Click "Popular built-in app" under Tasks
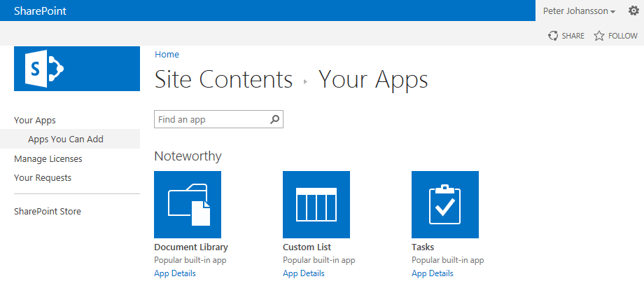The width and height of the screenshot is (644, 300). coord(448,260)
